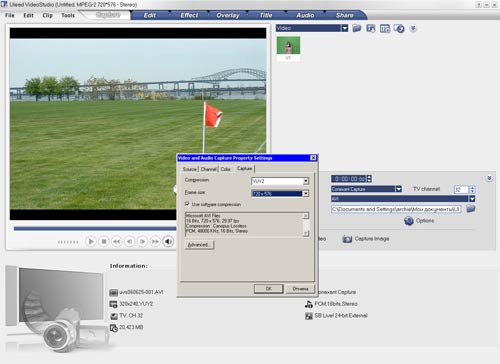The height and width of the screenshot is (364, 500).
Task: Click the export with globe icon in the library toolbar
Action: coord(399,29)
